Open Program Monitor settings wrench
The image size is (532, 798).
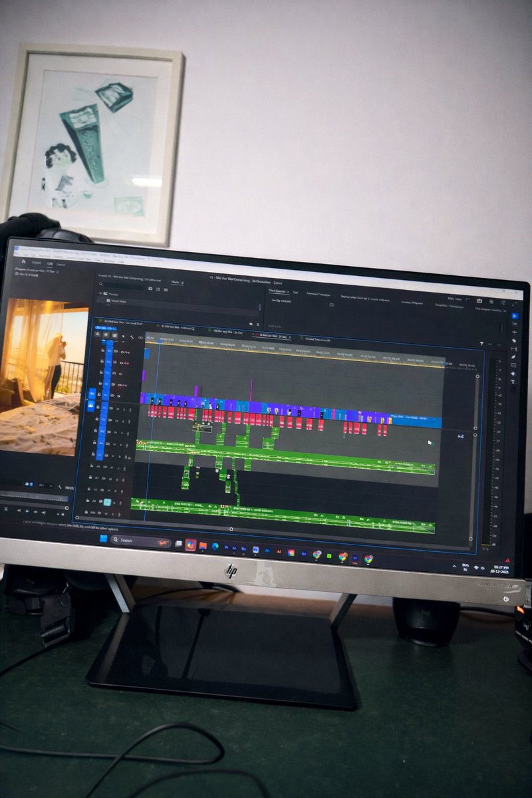[x=60, y=486]
